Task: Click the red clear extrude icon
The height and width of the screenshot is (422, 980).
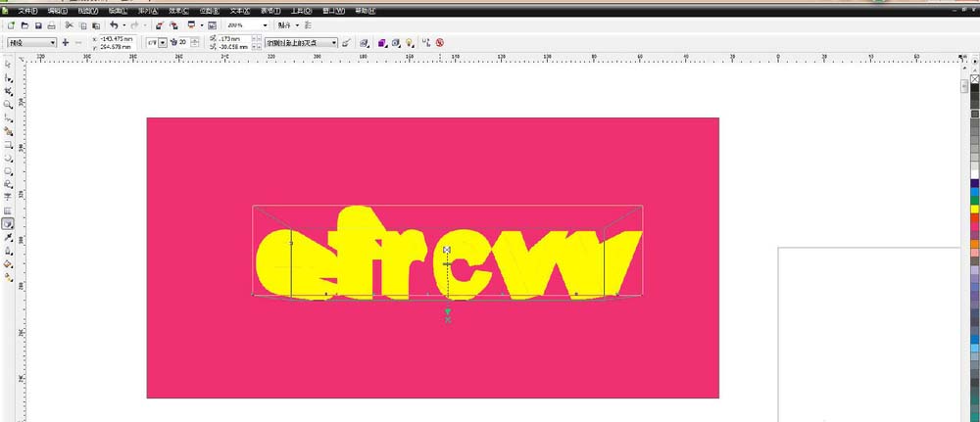Action: click(x=440, y=43)
